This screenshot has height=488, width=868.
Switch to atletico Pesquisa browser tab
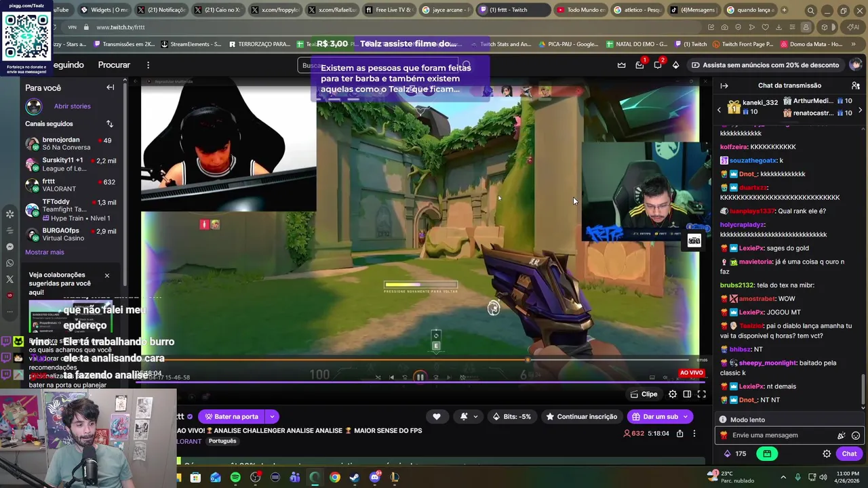click(x=638, y=10)
